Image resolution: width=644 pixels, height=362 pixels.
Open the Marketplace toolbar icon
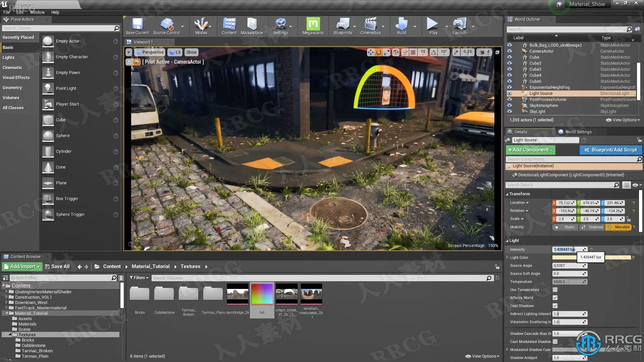pos(252,26)
